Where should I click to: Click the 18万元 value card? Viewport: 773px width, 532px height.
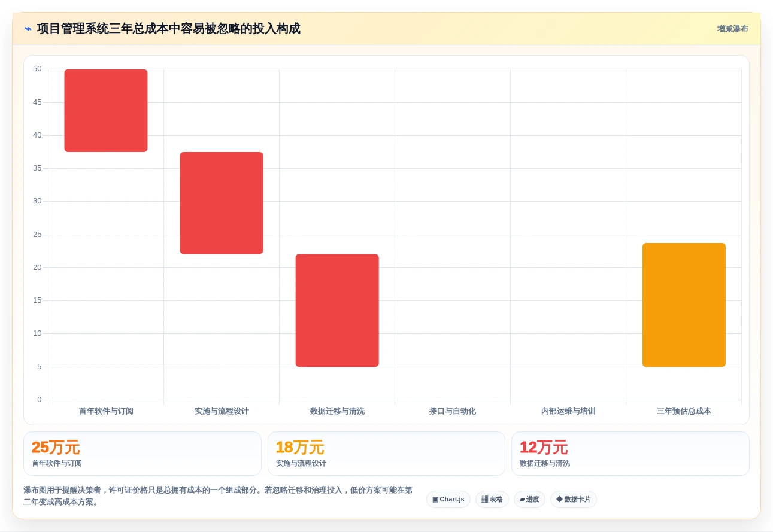tap(386, 454)
